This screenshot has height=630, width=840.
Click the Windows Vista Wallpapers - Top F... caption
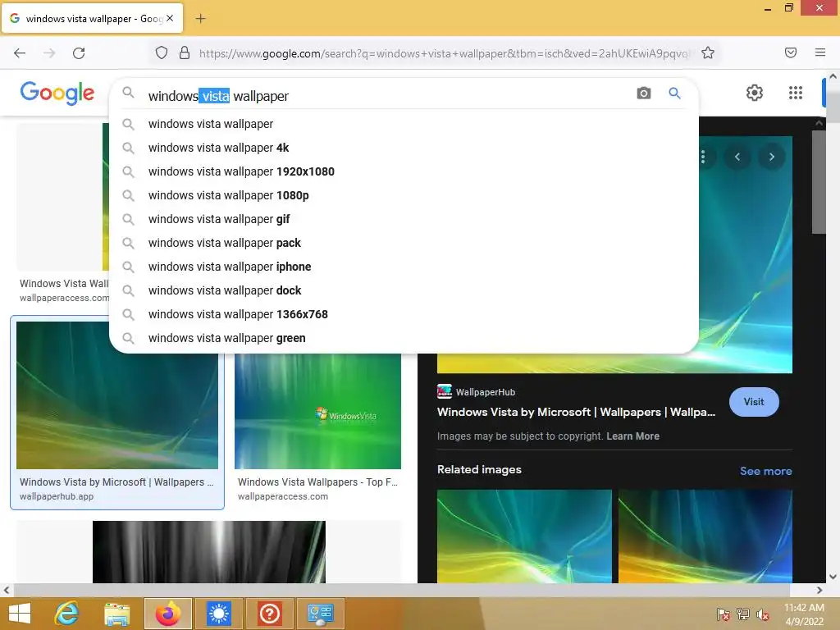click(x=317, y=482)
